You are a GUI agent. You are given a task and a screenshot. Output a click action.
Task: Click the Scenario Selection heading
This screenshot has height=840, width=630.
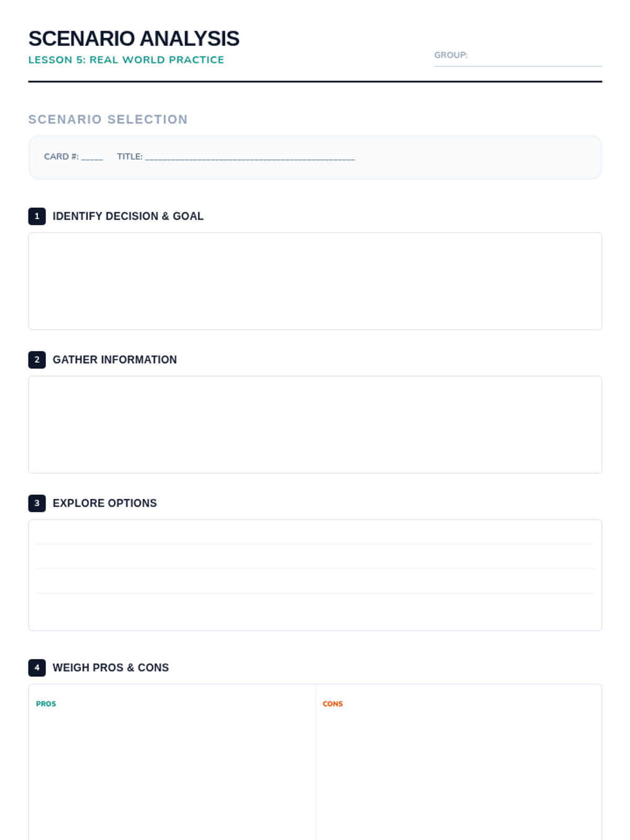tap(108, 120)
